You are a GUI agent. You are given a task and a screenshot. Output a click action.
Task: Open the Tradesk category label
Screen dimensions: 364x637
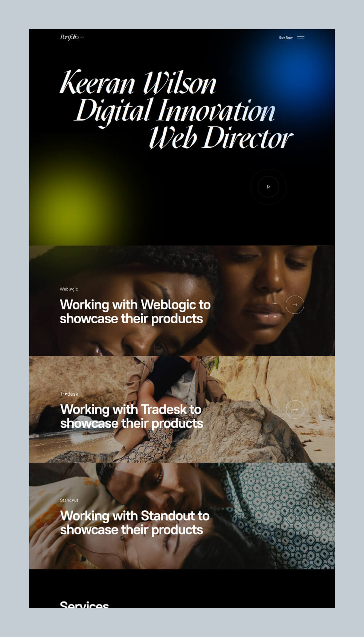[x=69, y=394]
